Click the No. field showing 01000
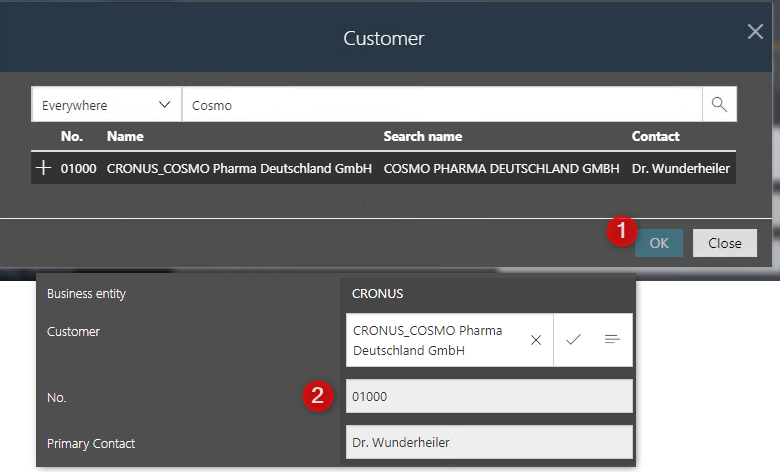The height and width of the screenshot is (472, 780). [489, 396]
